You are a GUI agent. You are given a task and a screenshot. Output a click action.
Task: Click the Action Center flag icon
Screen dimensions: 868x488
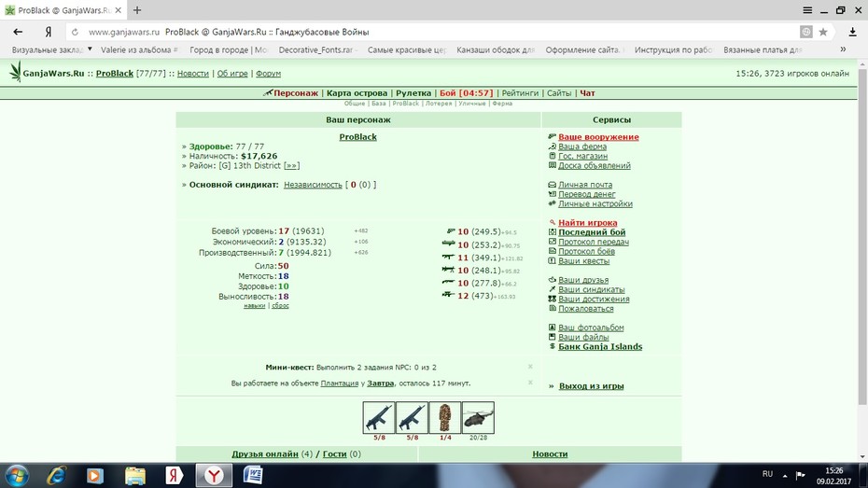click(x=801, y=475)
